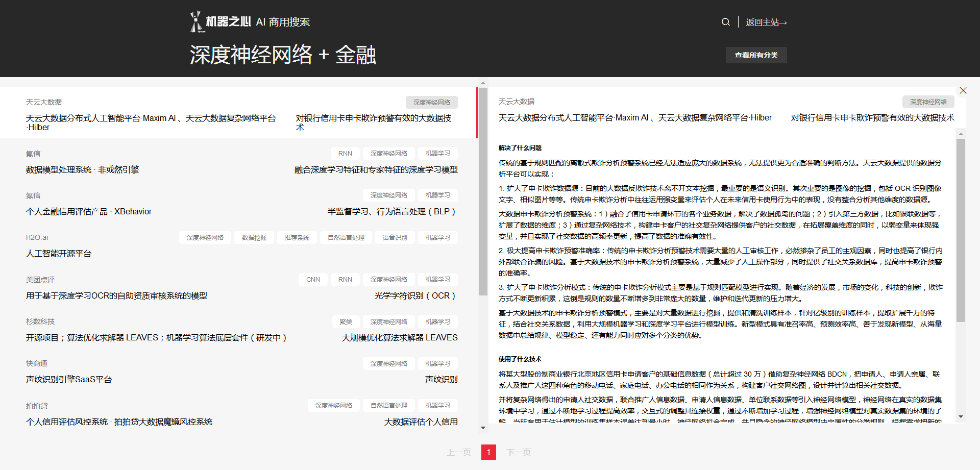Click RNN tag in 数据模型处理系统 row
Viewport: 980px width, 470px height.
[345, 153]
